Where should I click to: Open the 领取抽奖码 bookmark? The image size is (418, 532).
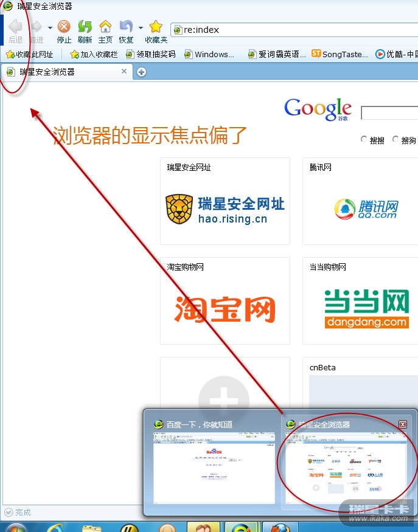(x=150, y=54)
